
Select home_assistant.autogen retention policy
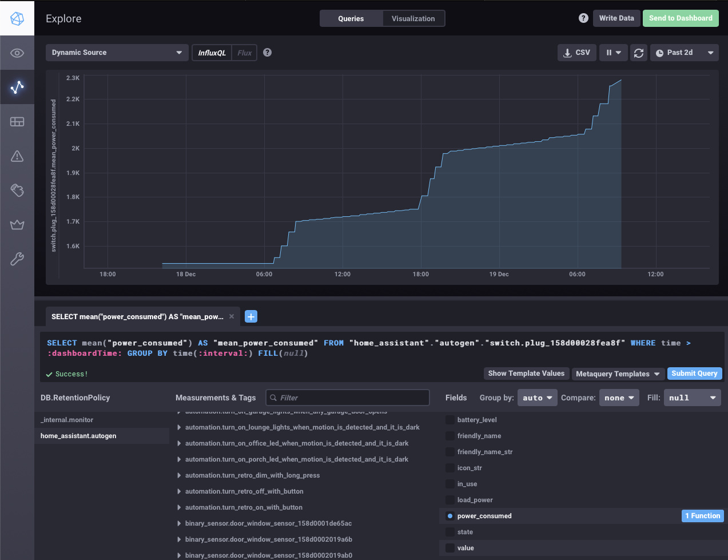click(102, 436)
